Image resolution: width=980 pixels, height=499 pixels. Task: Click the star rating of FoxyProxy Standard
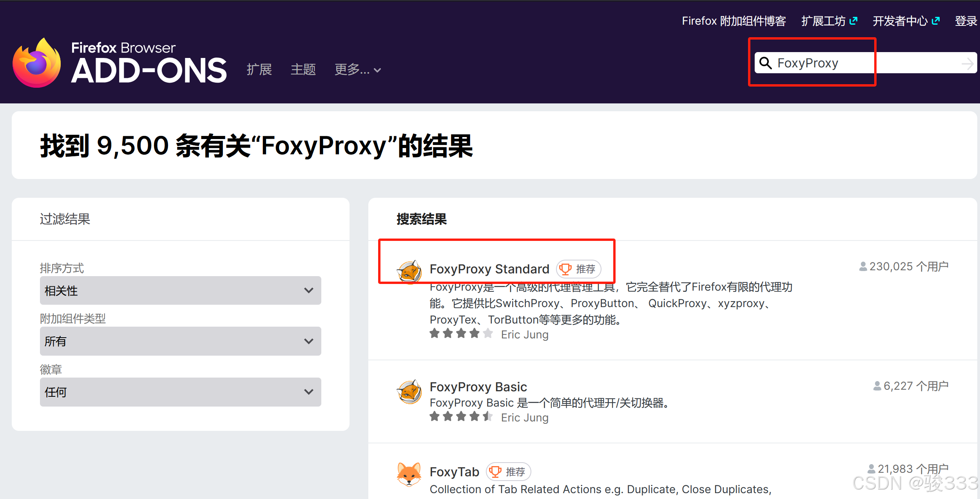pos(461,334)
